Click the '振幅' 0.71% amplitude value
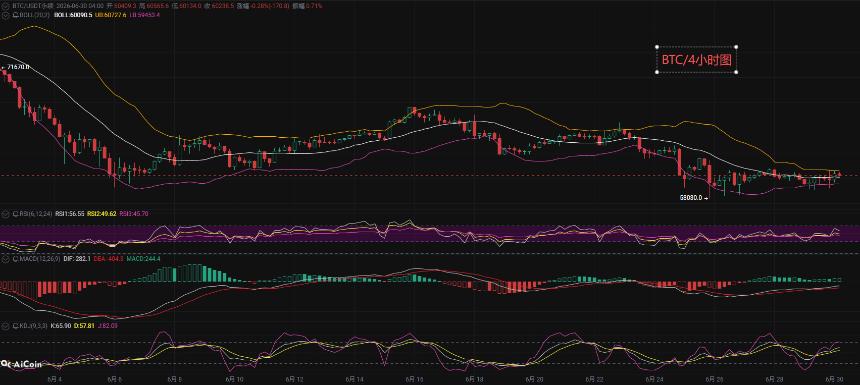The height and width of the screenshot is (385, 860). (x=314, y=5)
